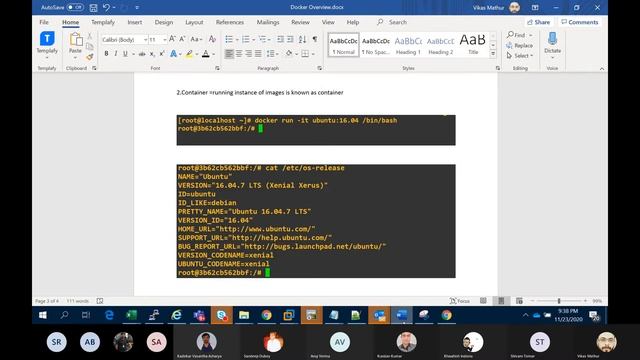Apply the text highlight color
The height and width of the screenshot is (360, 640).
pyautogui.click(x=189, y=54)
